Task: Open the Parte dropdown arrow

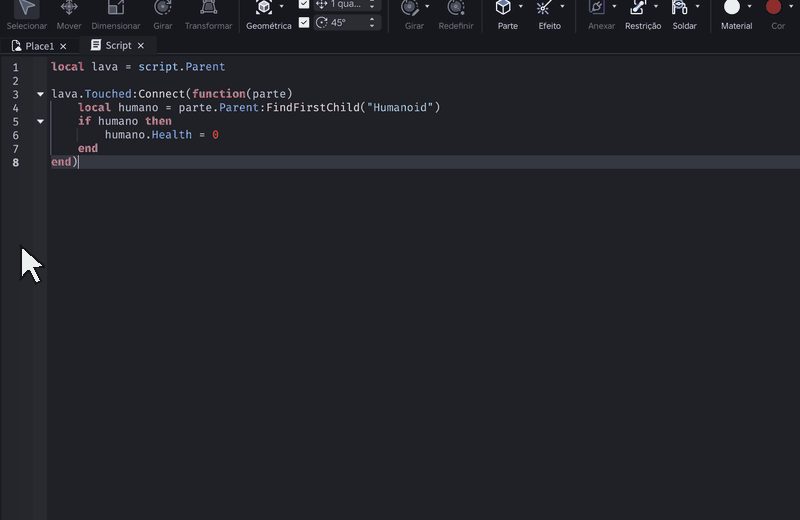Action: click(520, 7)
